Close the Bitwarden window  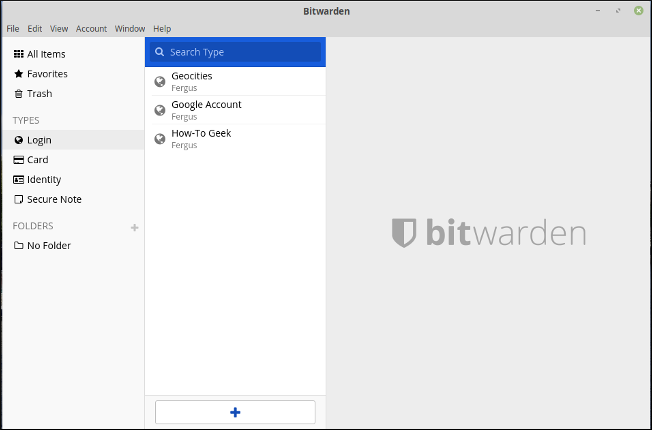tap(638, 10)
